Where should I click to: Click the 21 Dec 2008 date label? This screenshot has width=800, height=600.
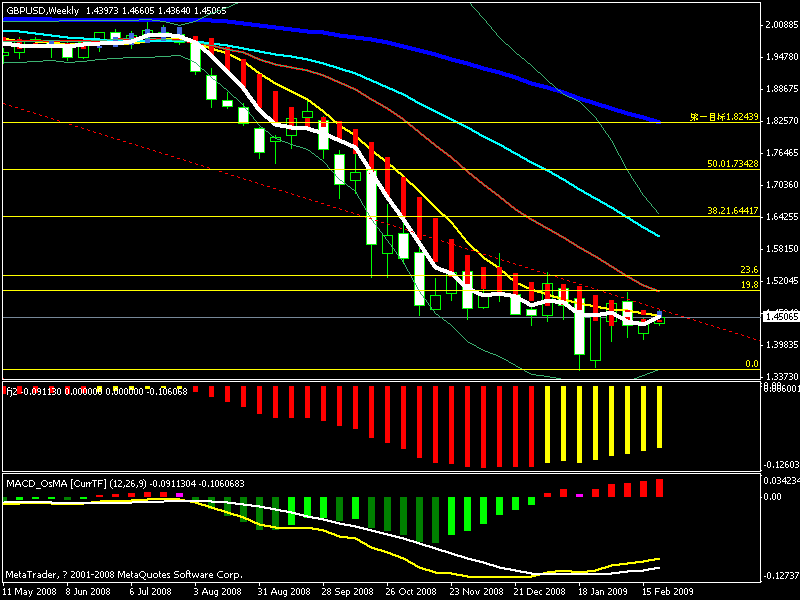[x=540, y=592]
